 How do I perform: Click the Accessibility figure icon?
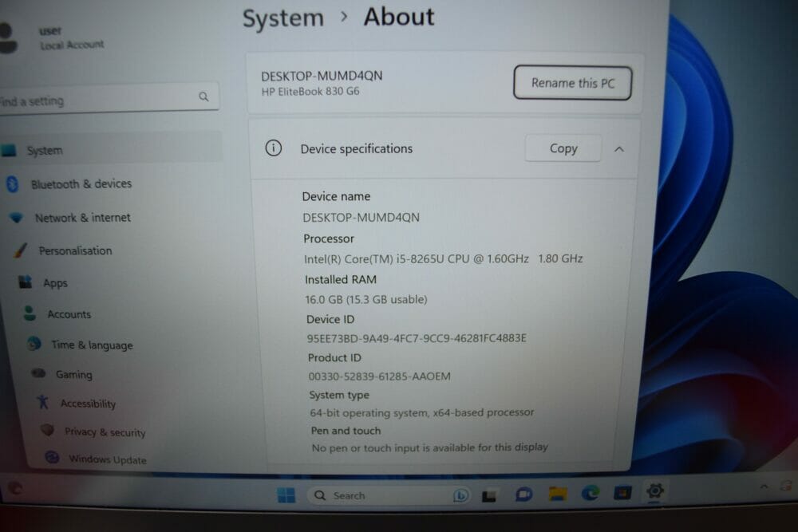tap(43, 402)
